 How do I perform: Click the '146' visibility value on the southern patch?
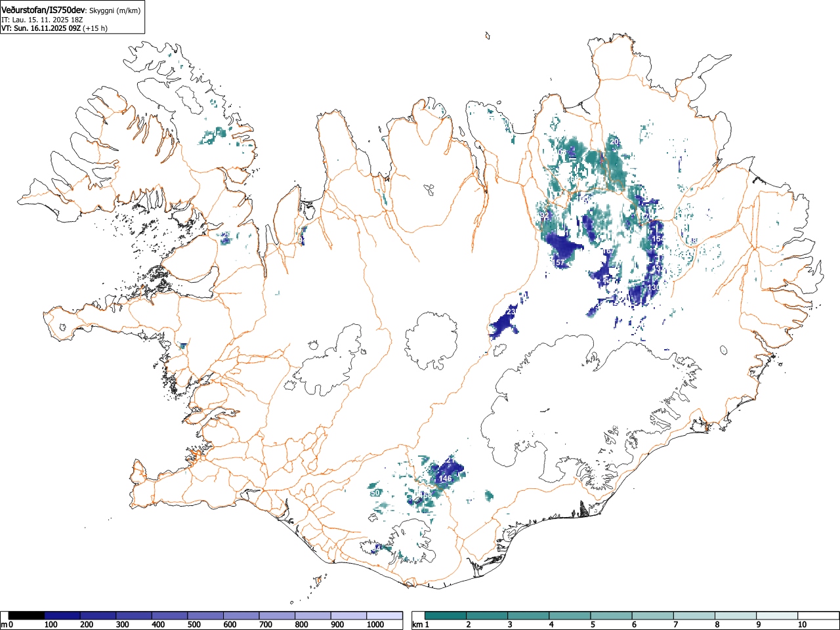coord(446,479)
